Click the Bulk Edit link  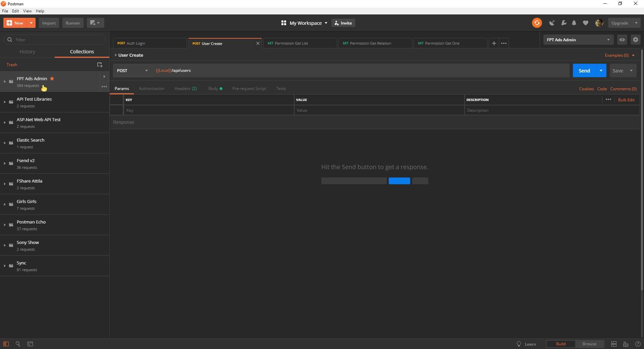tap(626, 100)
